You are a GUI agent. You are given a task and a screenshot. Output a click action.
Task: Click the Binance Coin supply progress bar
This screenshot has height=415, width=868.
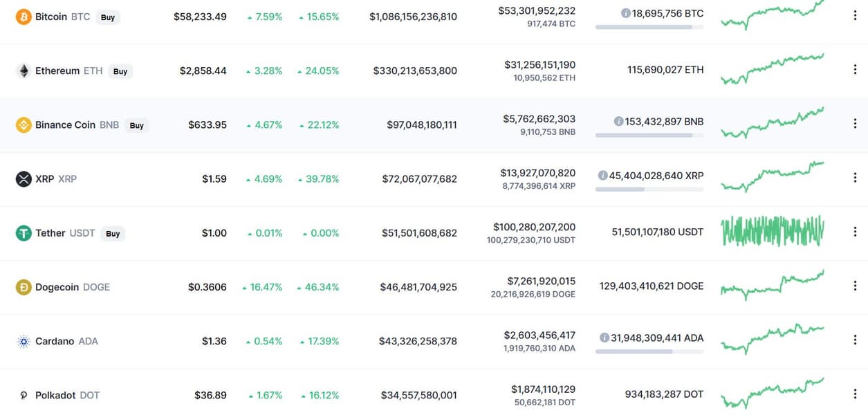coord(649,136)
